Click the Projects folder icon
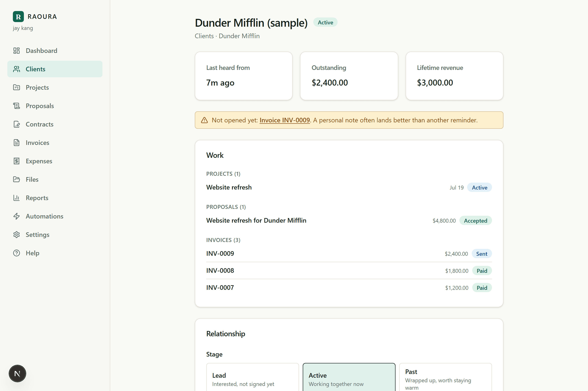This screenshot has width=588, height=391. (x=17, y=88)
